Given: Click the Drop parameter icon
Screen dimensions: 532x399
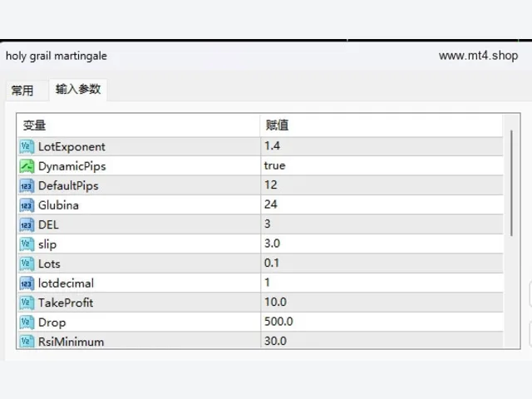Looking at the screenshot, I should tap(27, 323).
